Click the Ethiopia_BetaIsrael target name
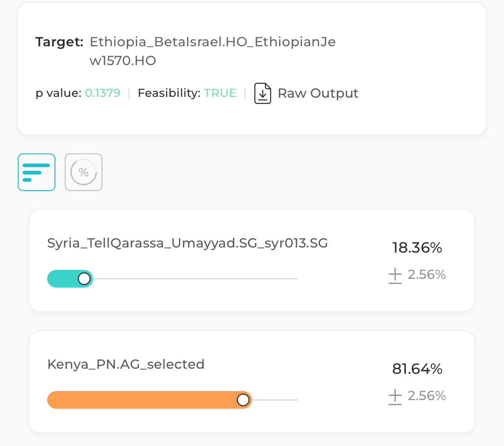 212,42
